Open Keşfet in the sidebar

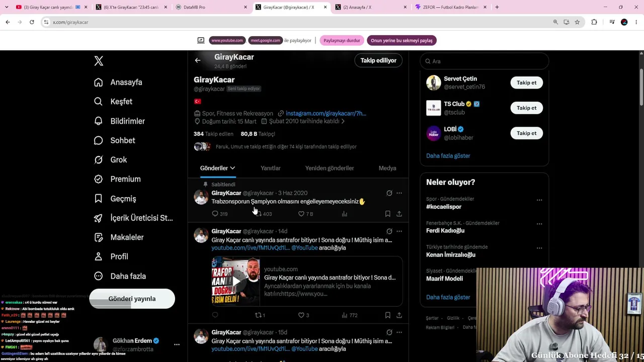point(113,102)
